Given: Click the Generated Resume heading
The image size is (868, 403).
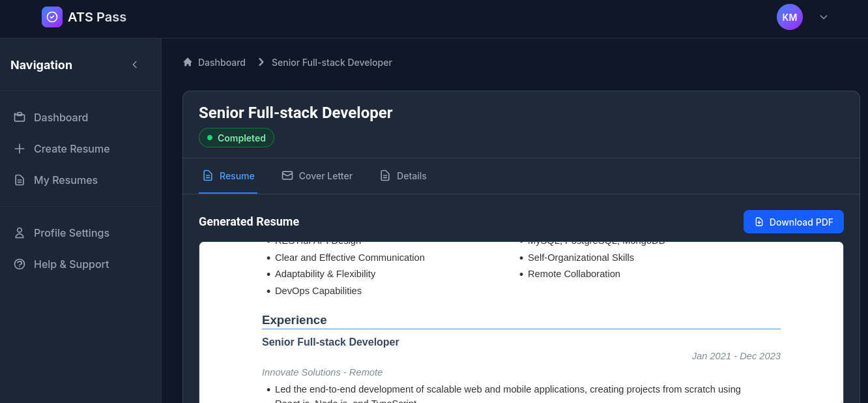Looking at the screenshot, I should (x=249, y=222).
